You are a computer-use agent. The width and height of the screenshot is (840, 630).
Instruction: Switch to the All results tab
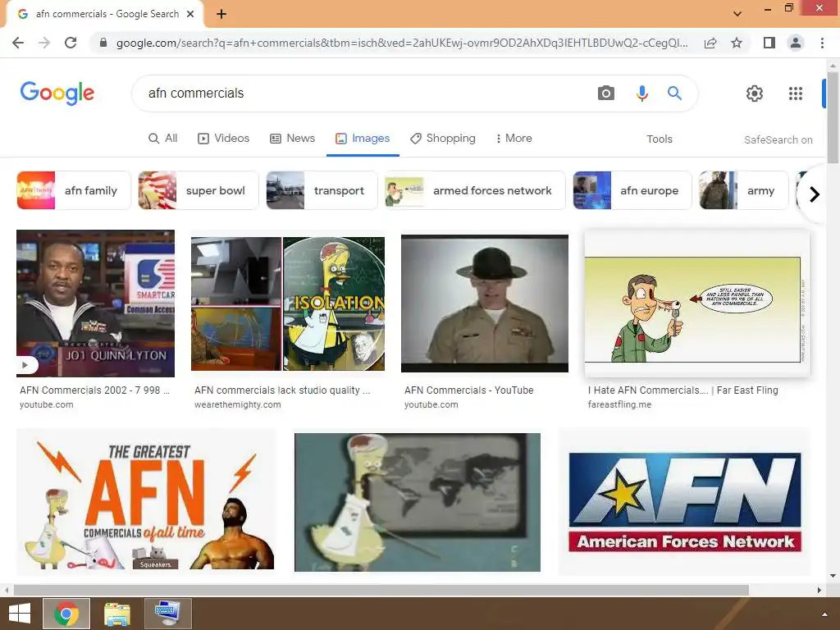coord(163,138)
